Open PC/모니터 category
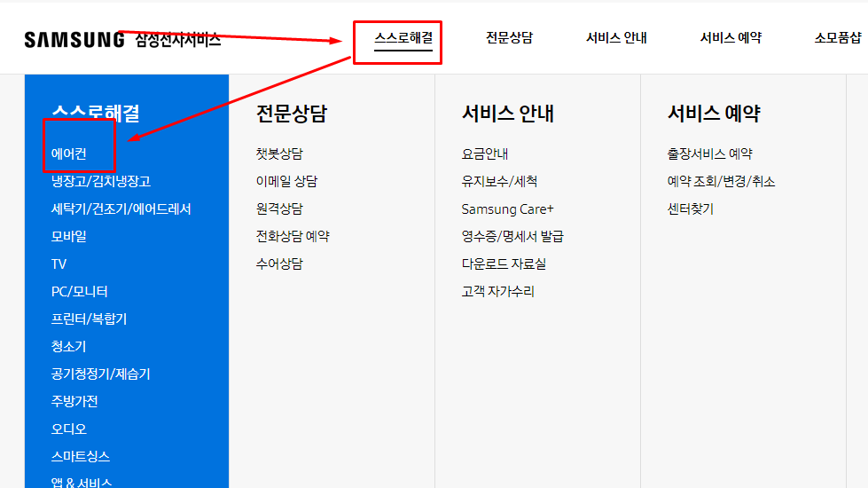The width and height of the screenshot is (868, 488). [x=79, y=292]
